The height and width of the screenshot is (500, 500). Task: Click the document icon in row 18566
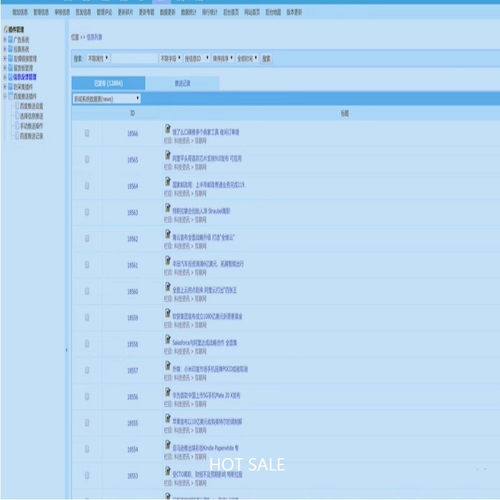point(168,129)
